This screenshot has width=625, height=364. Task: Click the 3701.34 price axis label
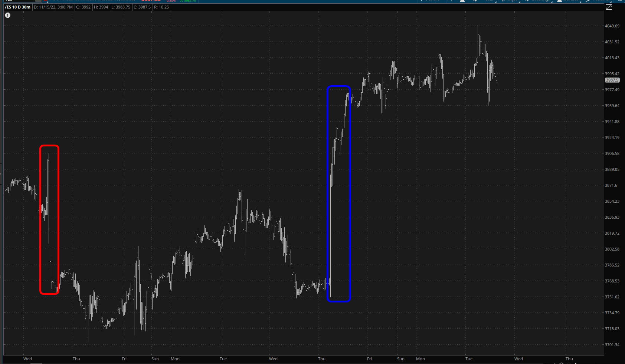[x=612, y=345]
